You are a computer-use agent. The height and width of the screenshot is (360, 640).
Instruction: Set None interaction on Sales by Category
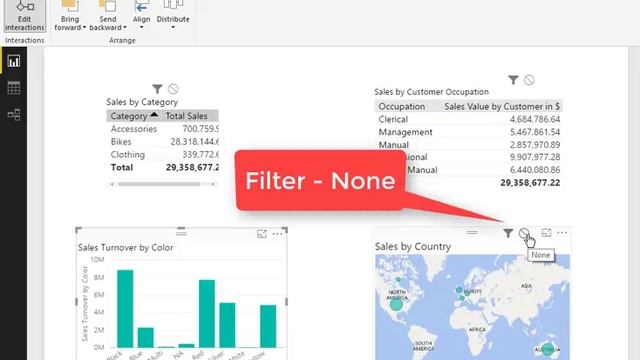173,89
